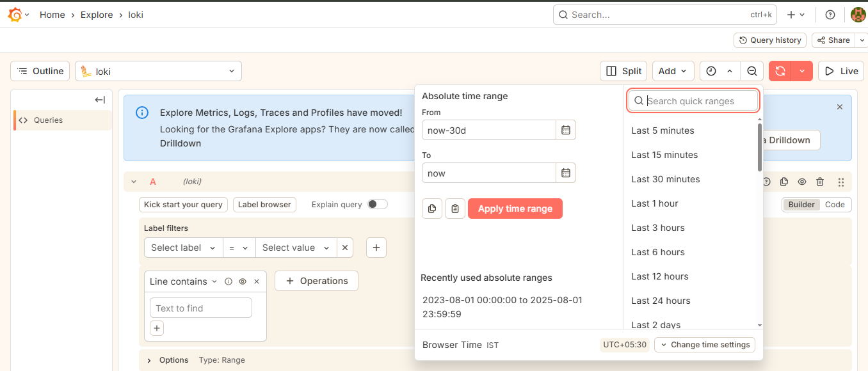Click the help question mark icon in header
Viewport: 868px width, 371px height.
tap(830, 15)
